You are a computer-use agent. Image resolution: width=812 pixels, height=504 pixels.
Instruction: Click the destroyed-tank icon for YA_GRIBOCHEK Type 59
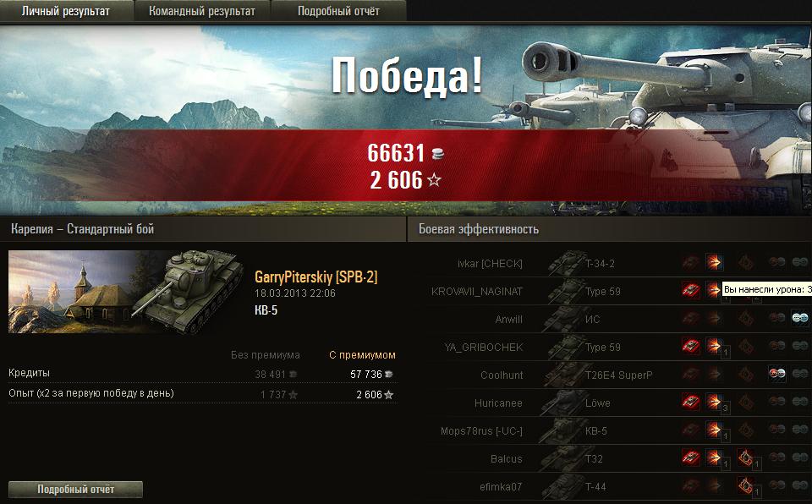(x=690, y=346)
